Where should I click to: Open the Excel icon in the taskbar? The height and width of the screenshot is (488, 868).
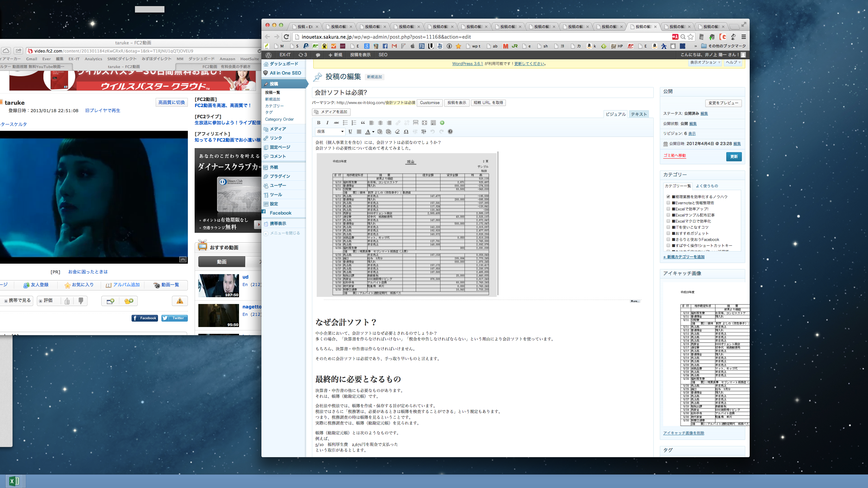pos(14,481)
